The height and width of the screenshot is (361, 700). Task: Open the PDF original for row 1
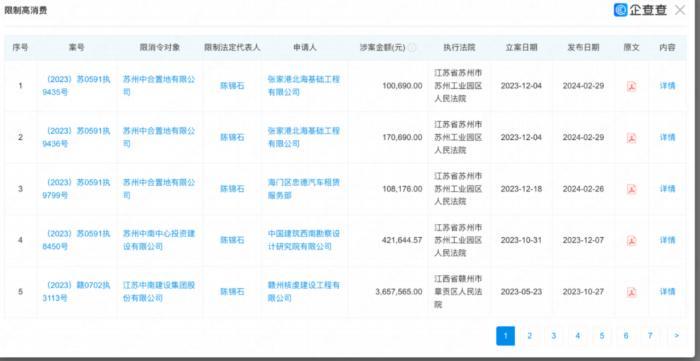tap(631, 86)
